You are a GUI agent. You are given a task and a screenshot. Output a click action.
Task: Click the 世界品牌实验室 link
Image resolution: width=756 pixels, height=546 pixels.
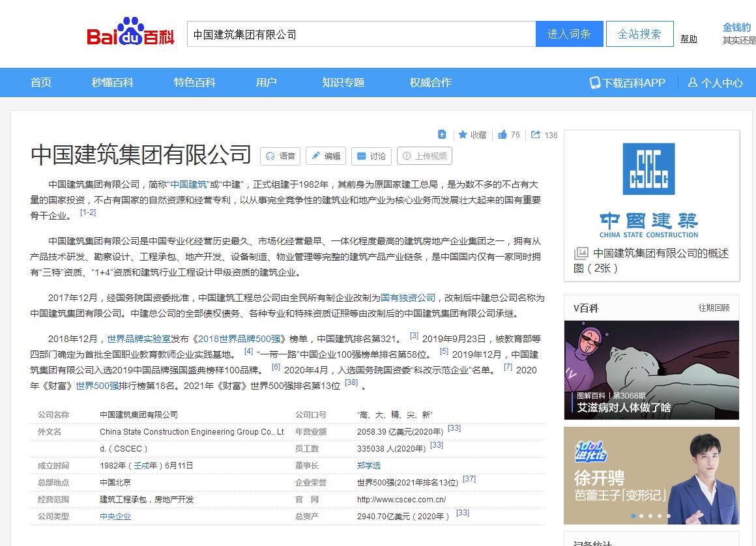coord(139,339)
